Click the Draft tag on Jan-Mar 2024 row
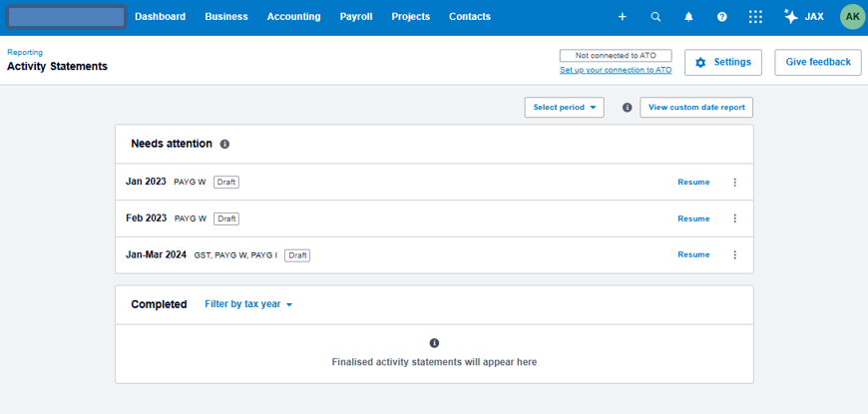This screenshot has width=868, height=414. pyautogui.click(x=297, y=255)
